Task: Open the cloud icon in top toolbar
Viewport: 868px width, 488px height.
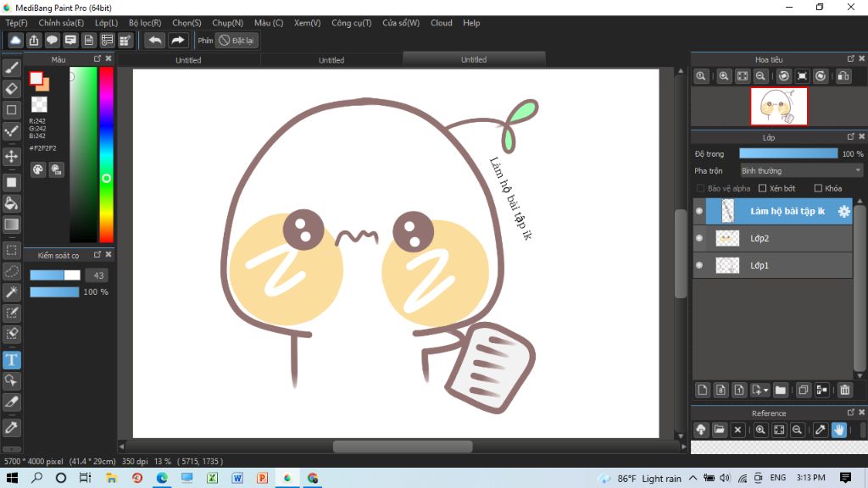Action: pyautogui.click(x=15, y=41)
